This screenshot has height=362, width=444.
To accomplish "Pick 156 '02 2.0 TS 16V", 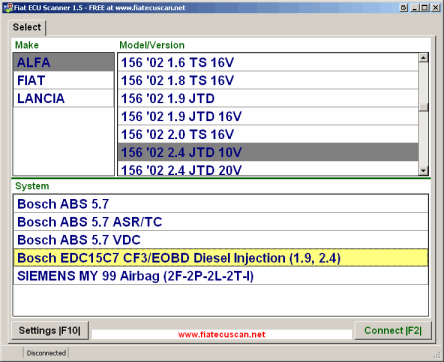I will pos(268,134).
